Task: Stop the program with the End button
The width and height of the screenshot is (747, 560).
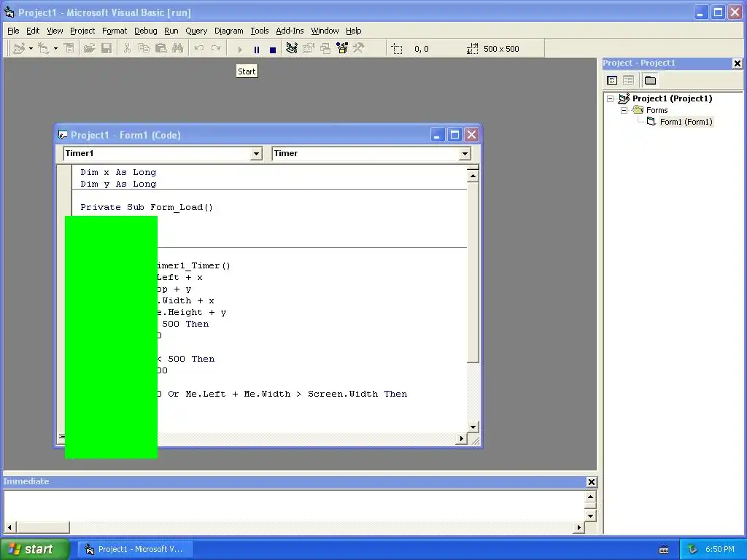Action: 273,50
